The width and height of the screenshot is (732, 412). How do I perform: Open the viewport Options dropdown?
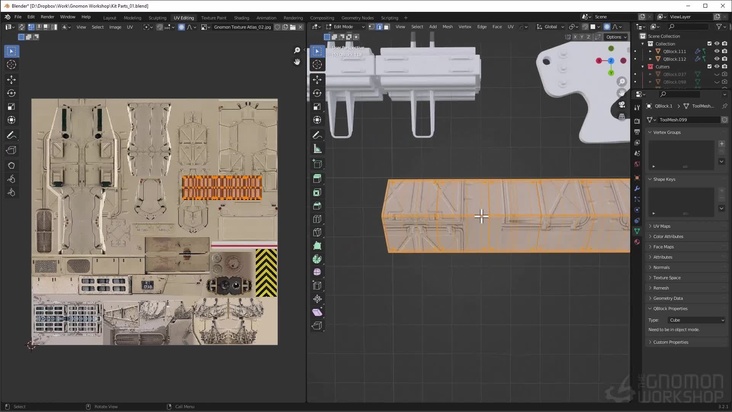tap(616, 37)
